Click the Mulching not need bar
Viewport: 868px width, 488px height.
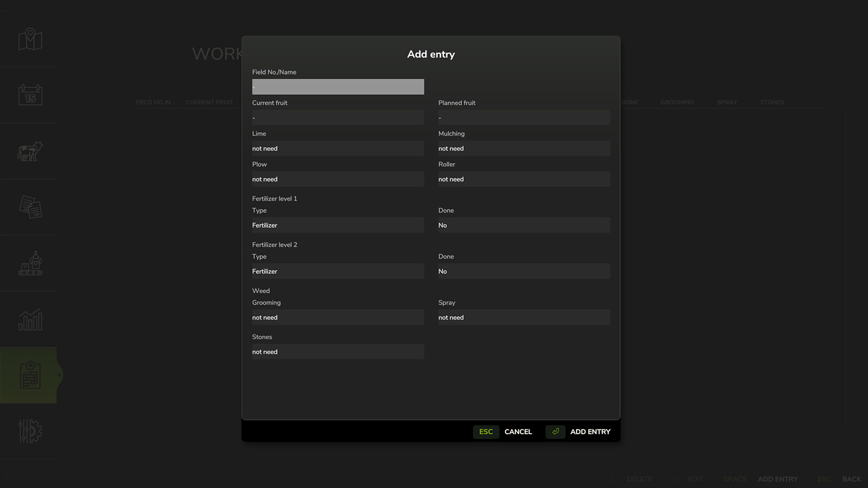(524, 148)
